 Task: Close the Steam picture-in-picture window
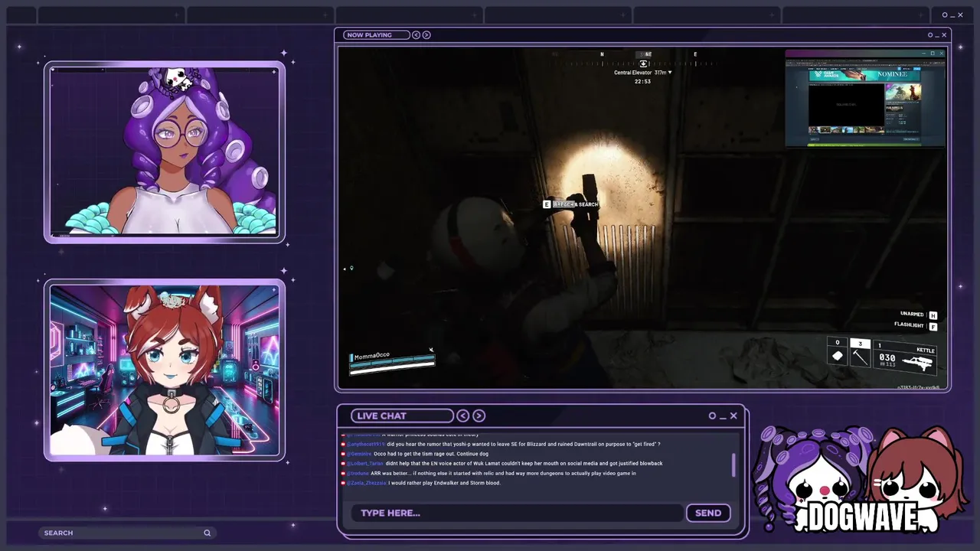[942, 54]
